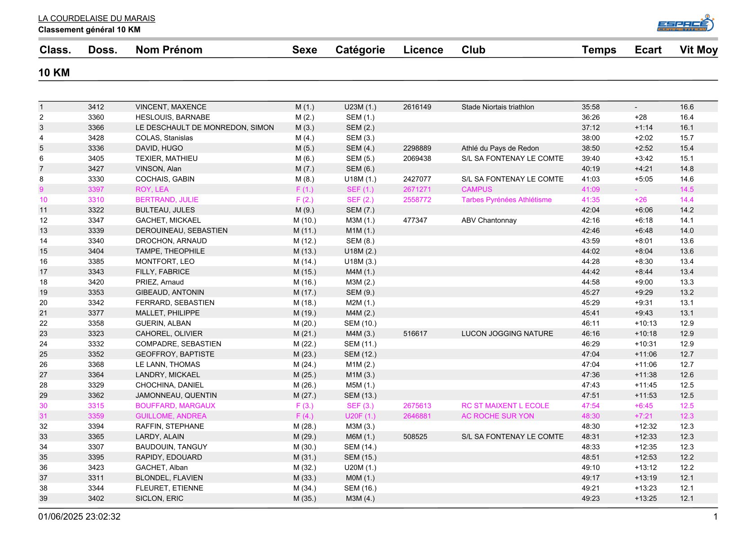
Task: Click the club Tarbes Pyrénées Athlétisme
Action: [x=506, y=200]
